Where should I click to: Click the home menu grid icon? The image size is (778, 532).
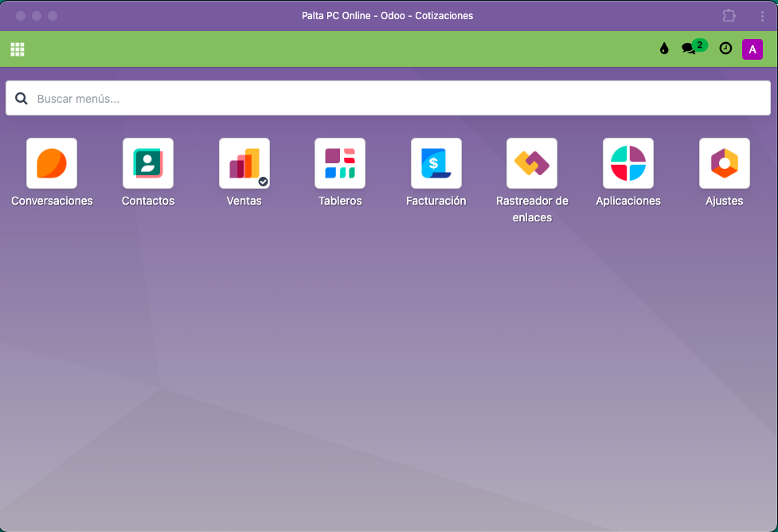point(18,49)
